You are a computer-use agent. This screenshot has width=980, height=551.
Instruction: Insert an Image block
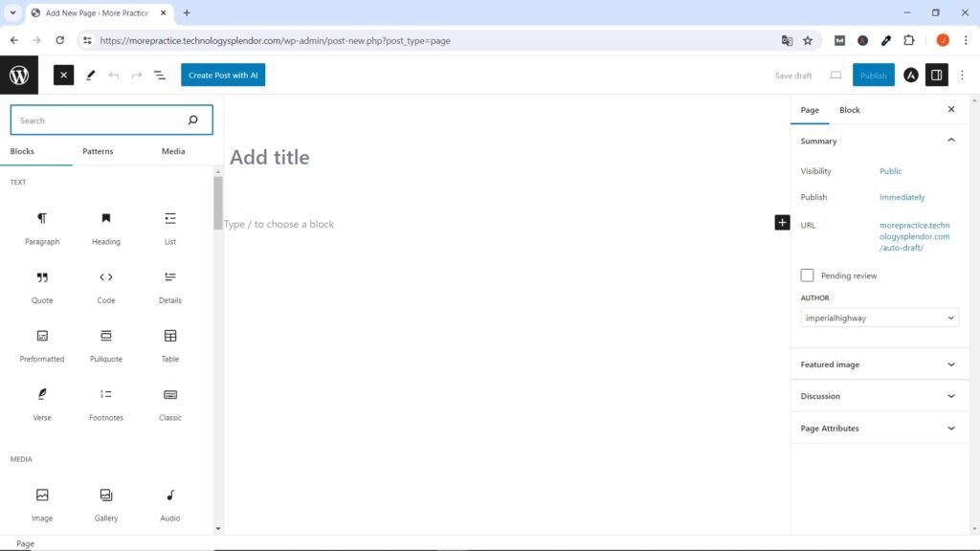(42, 503)
